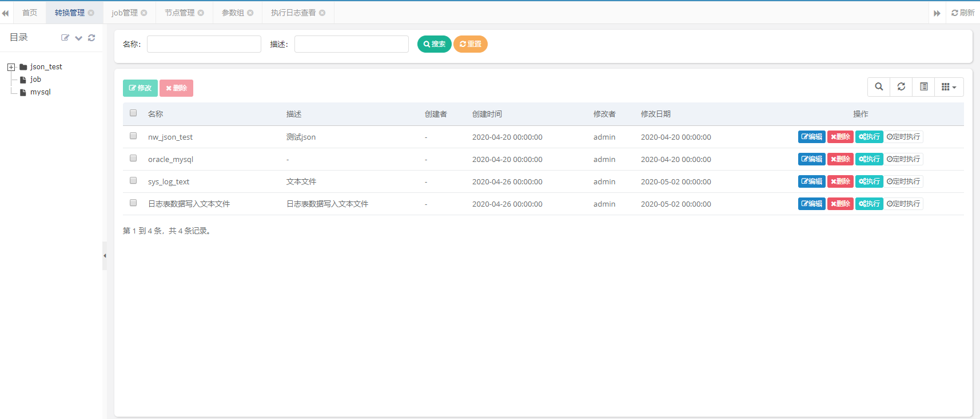Delete the oracle_mysql row

[x=840, y=159]
